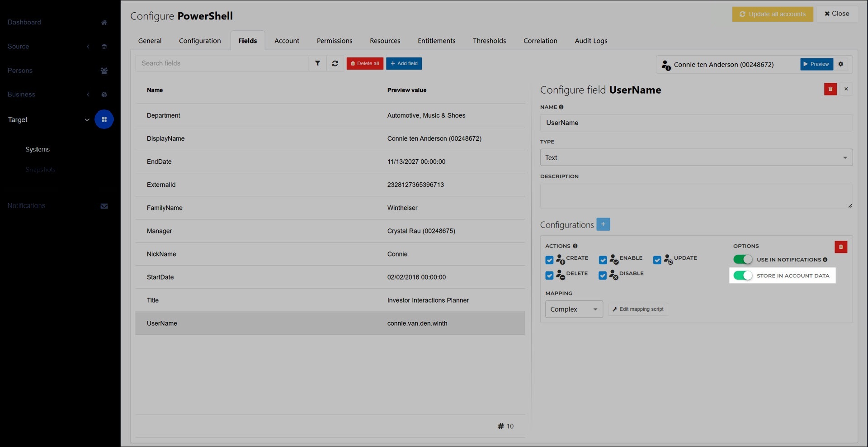Image resolution: width=868 pixels, height=447 pixels.
Task: Click the Create account action icon
Action: coord(561,259)
